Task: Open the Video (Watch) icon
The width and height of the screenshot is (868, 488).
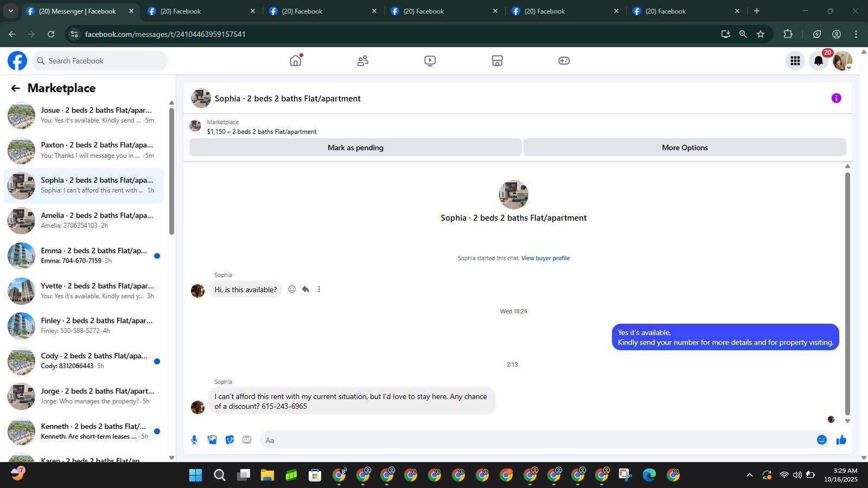Action: pyautogui.click(x=430, y=61)
